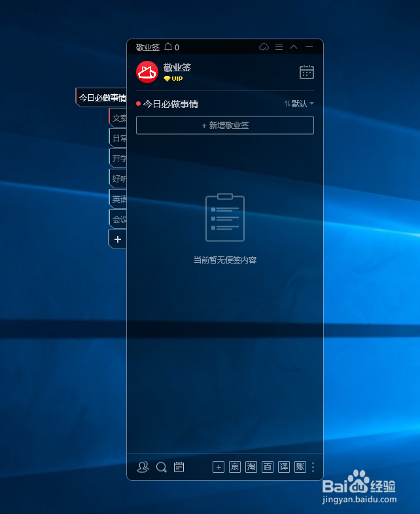The width and height of the screenshot is (420, 514).
Task: Switch to the 开学 side tab
Action: [118, 159]
